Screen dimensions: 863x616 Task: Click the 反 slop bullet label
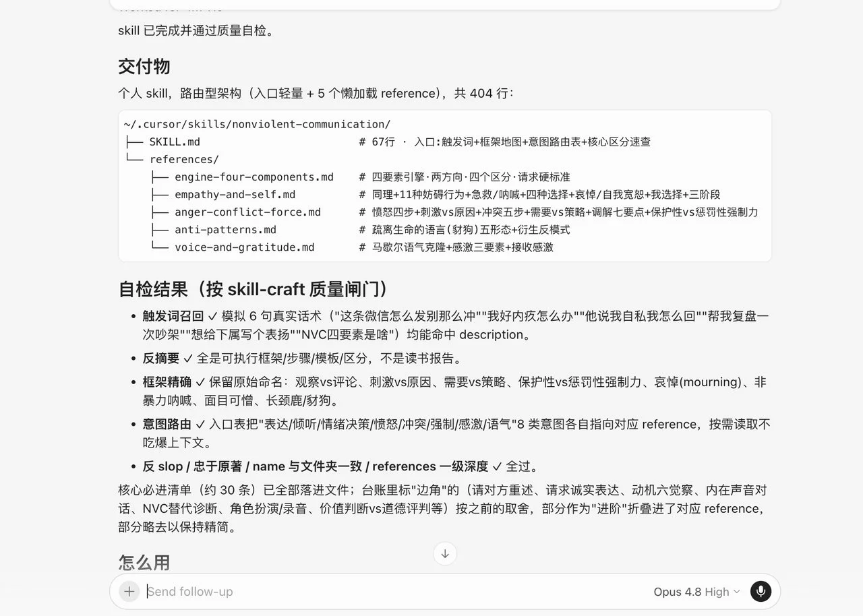click(x=316, y=466)
